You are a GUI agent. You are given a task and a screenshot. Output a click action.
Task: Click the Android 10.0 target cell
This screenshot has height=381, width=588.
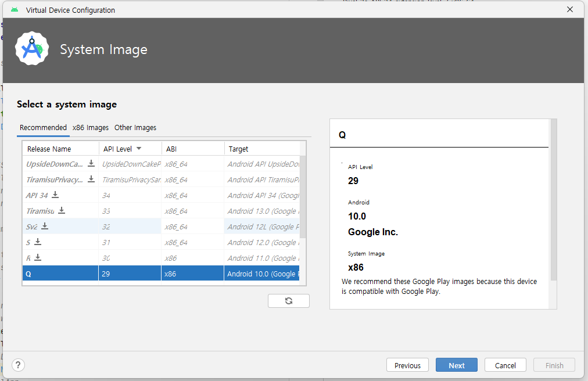point(262,274)
